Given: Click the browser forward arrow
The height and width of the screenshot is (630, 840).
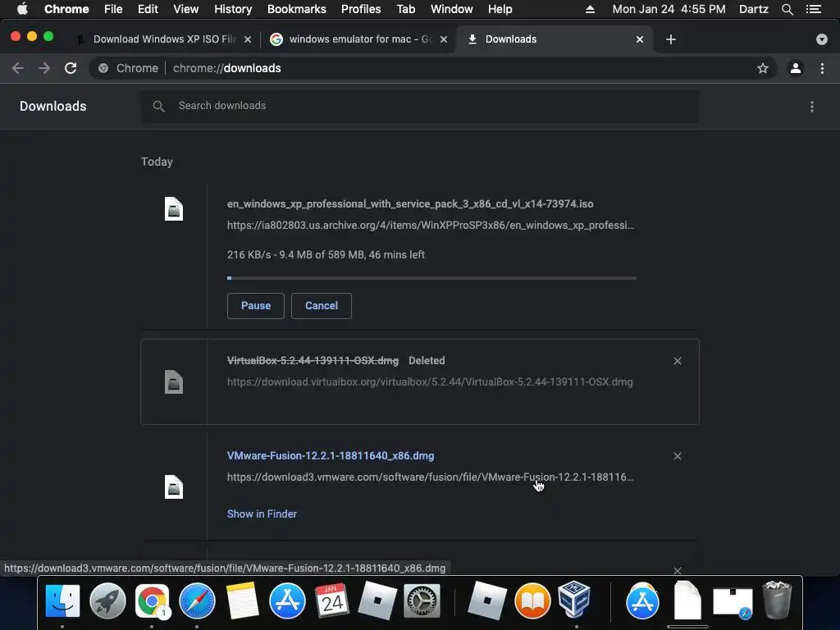Looking at the screenshot, I should pyautogui.click(x=44, y=68).
